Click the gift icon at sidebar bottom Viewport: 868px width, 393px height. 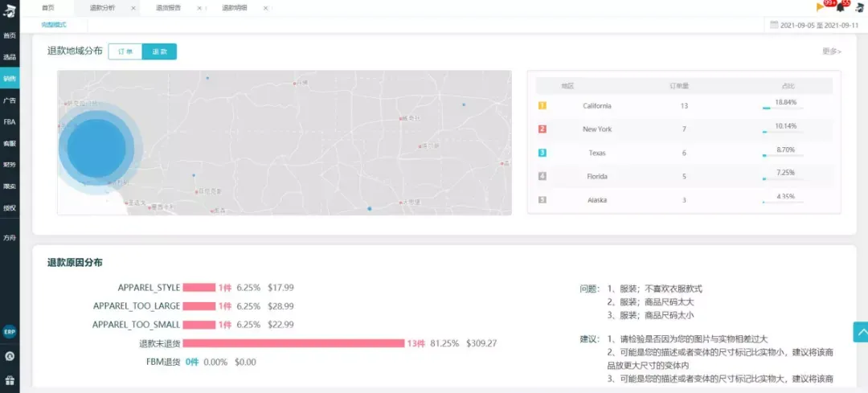[10, 380]
